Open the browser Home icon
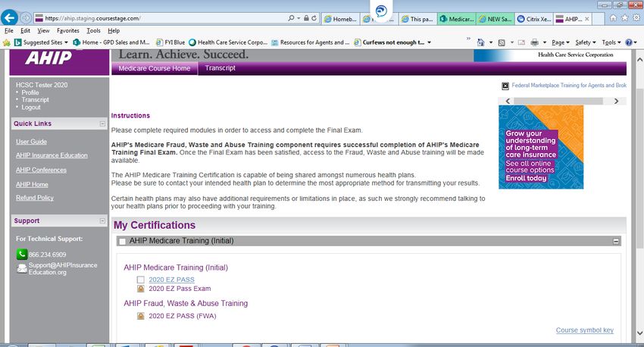Screen dimensions: 644x347 tap(613, 18)
